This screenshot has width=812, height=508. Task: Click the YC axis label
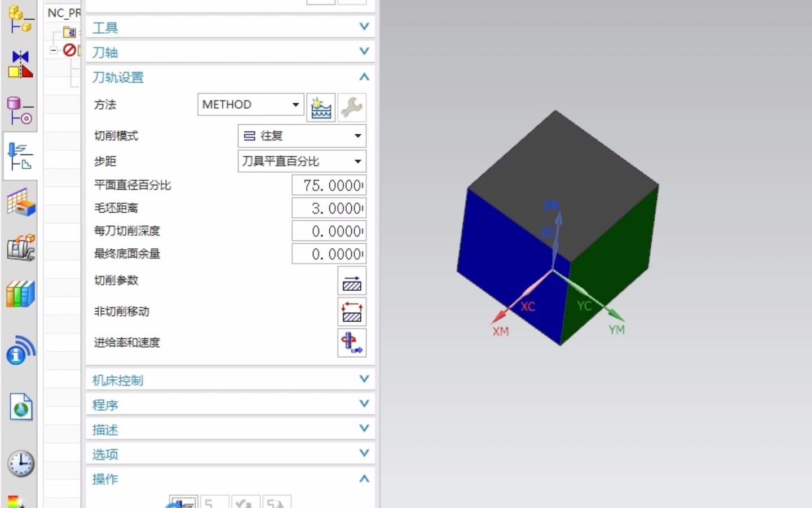[x=584, y=306]
